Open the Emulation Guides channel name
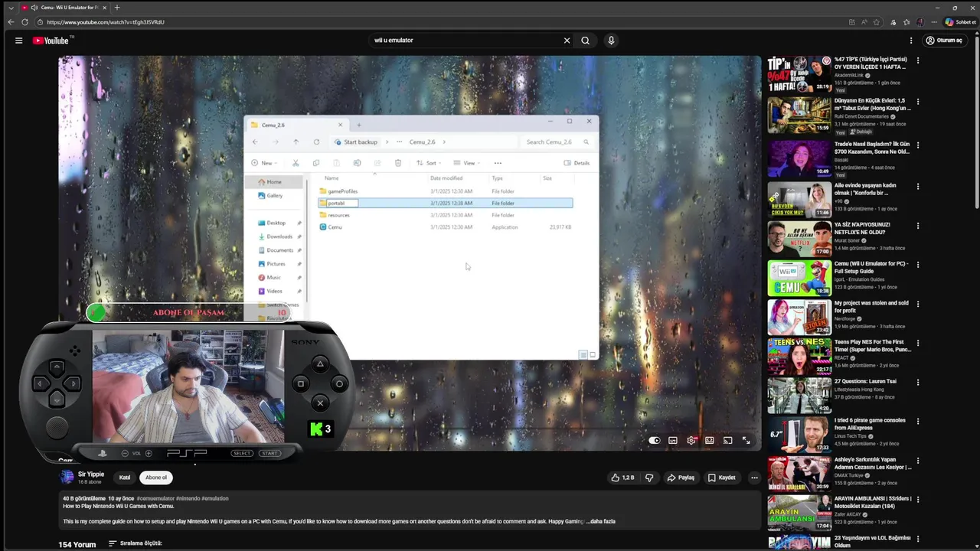 [857, 279]
